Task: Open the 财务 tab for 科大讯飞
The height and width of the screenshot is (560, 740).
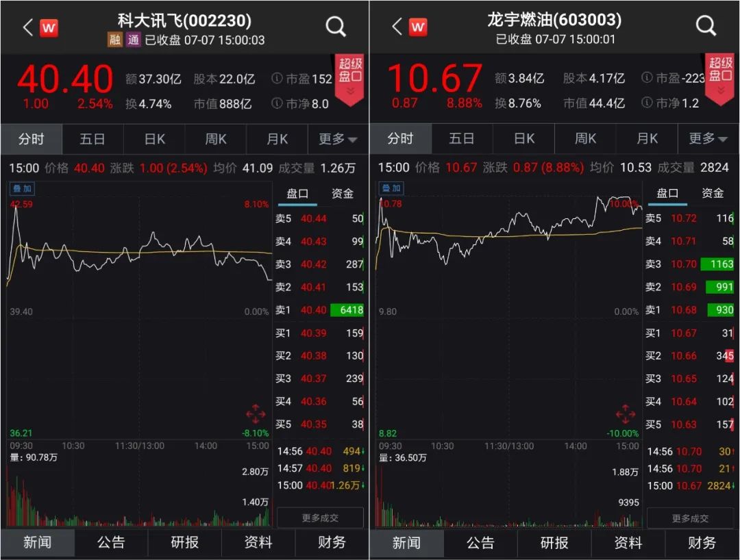Action: click(332, 543)
